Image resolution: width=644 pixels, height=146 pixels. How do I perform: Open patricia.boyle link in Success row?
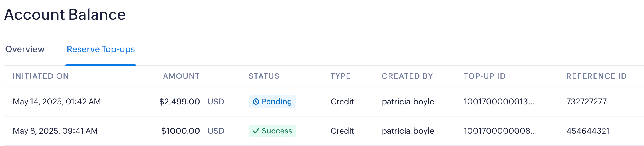click(408, 131)
